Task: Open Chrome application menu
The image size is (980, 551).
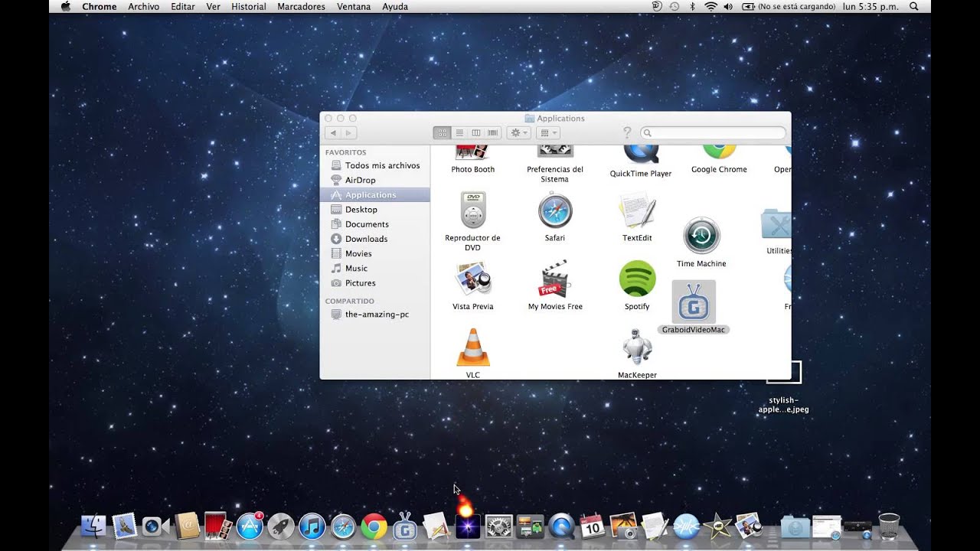Action: 100,6
